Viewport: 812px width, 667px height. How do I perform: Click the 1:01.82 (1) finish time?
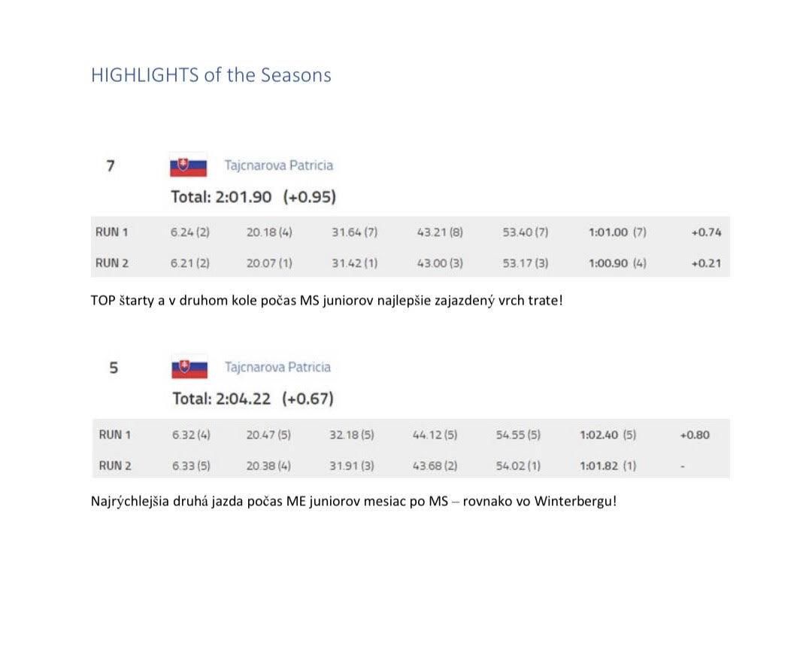608,465
